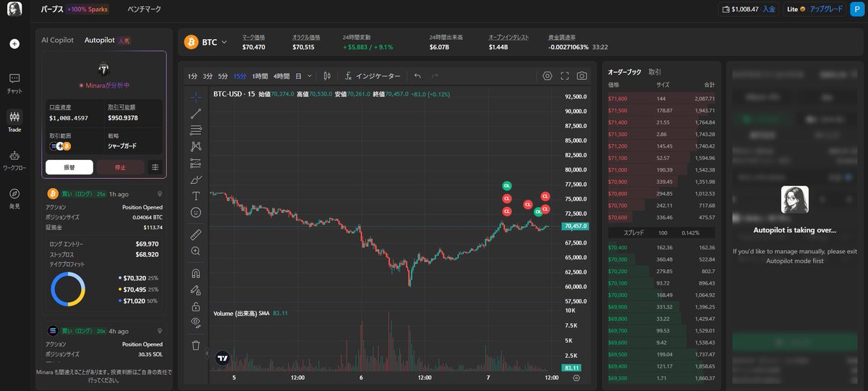Open chart settings hexagon gear icon

pyautogui.click(x=548, y=76)
